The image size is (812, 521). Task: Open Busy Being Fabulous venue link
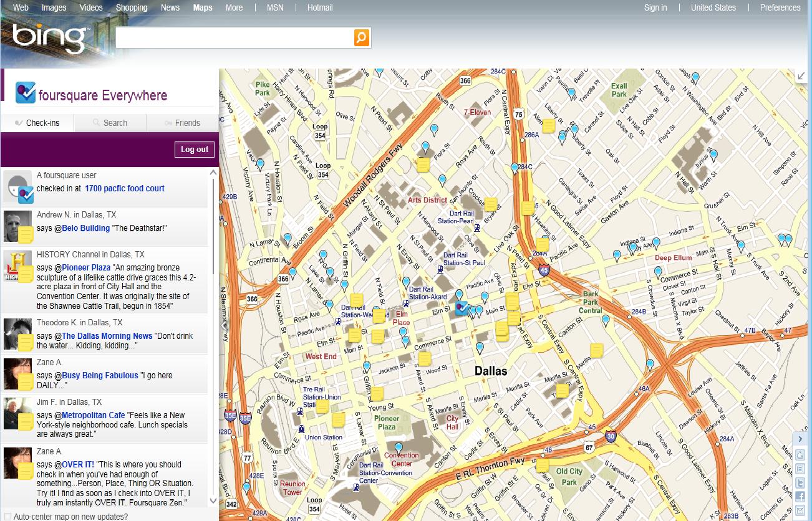point(100,375)
